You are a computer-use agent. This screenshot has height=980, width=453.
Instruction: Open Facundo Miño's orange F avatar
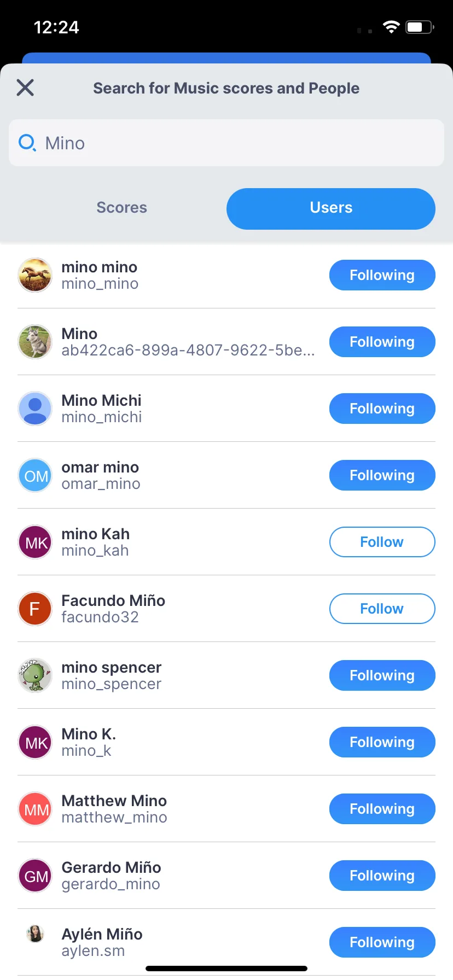pos(35,609)
